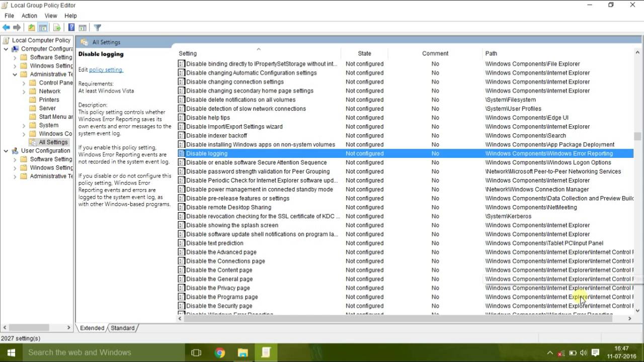Expand the Windows Components tree folder
The height and width of the screenshot is (362, 644).
[24, 134]
